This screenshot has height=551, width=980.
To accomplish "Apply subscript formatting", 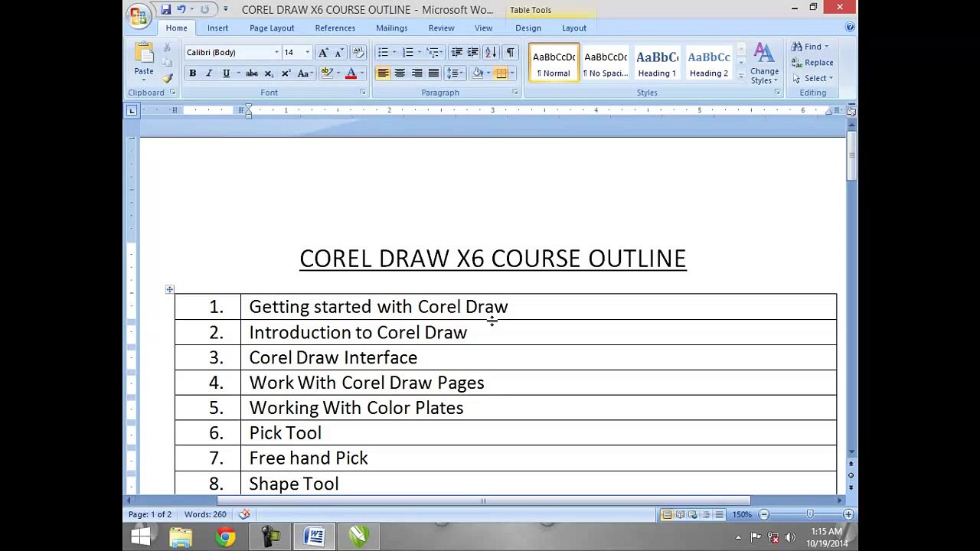I will pyautogui.click(x=269, y=73).
